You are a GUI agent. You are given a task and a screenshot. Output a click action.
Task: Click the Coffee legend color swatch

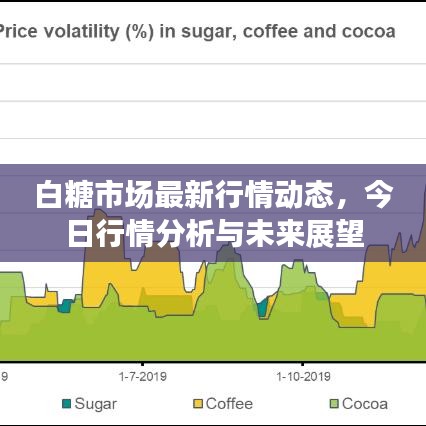click(198, 404)
